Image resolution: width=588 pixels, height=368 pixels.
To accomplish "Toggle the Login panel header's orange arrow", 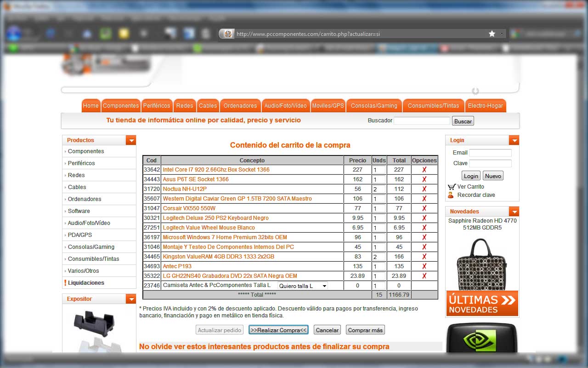I will (x=514, y=140).
